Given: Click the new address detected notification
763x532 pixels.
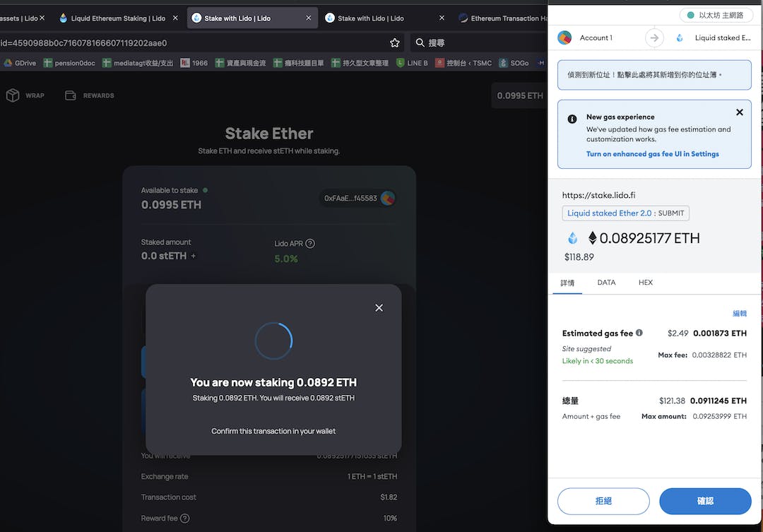Looking at the screenshot, I should pos(654,75).
